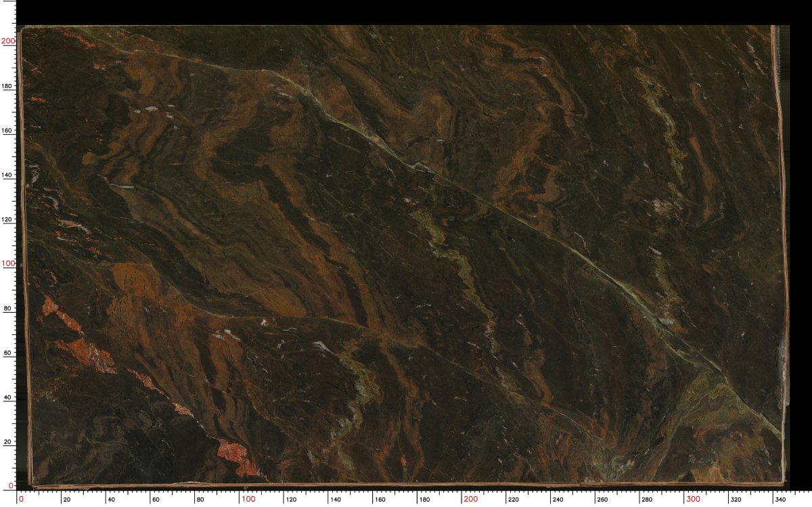Click the 60 label on horizontal ruler
Image resolution: width=812 pixels, height=507 pixels.
pos(156,500)
